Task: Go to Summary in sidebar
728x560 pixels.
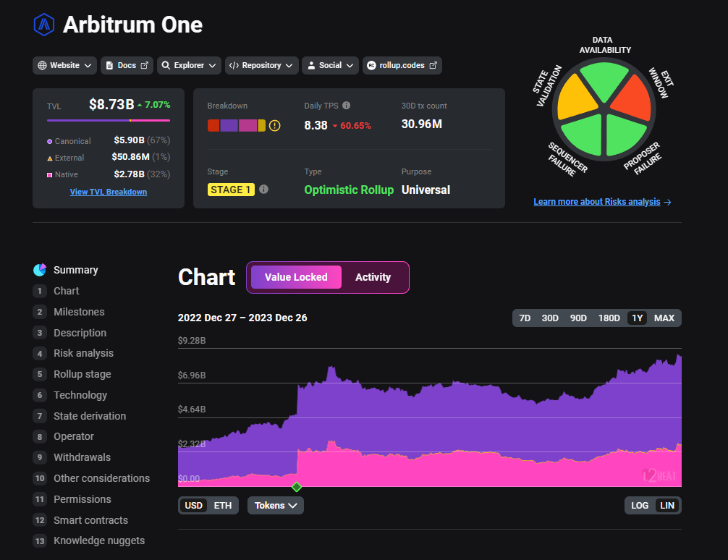Action: click(x=76, y=270)
